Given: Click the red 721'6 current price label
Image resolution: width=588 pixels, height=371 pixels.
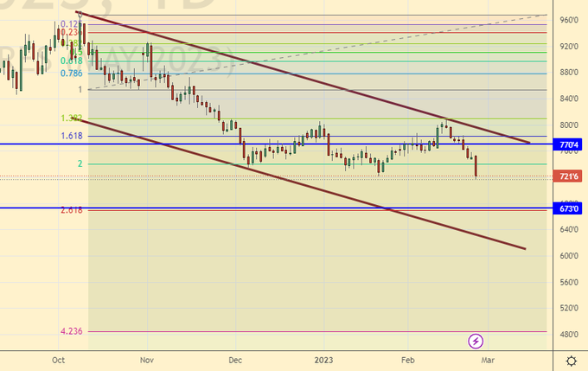Looking at the screenshot, I should [x=569, y=177].
